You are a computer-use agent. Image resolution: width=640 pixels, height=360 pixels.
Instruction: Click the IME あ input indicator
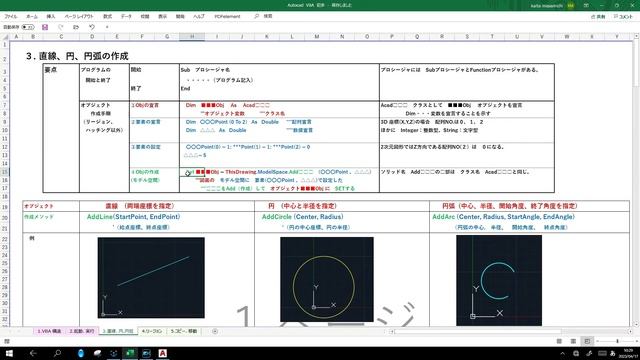click(613, 353)
